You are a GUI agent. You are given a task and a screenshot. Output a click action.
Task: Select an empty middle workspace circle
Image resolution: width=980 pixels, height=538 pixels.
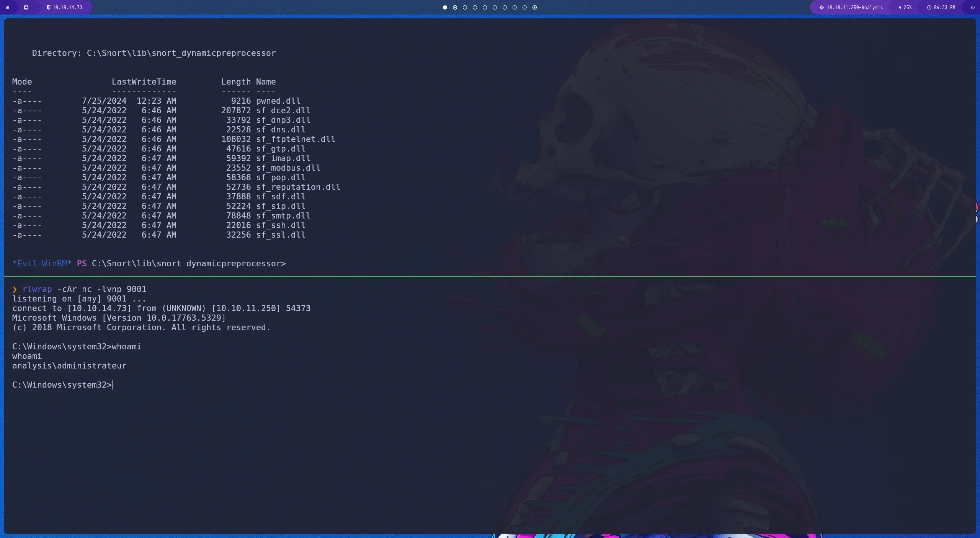485,7
